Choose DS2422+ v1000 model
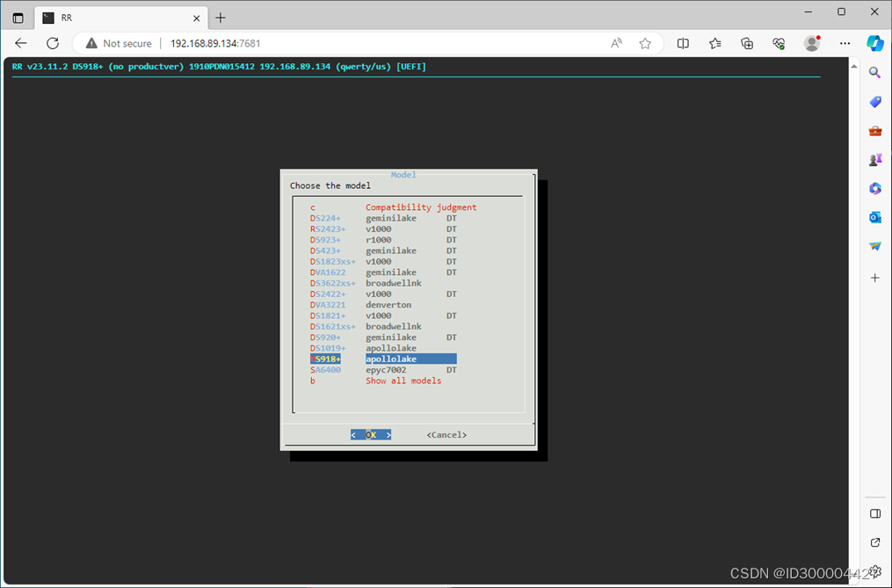Image resolution: width=892 pixels, height=588 pixels. coord(383,294)
